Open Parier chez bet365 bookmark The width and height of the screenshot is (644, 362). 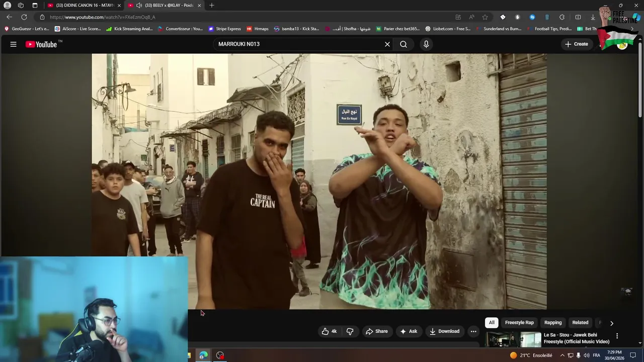coord(398,29)
